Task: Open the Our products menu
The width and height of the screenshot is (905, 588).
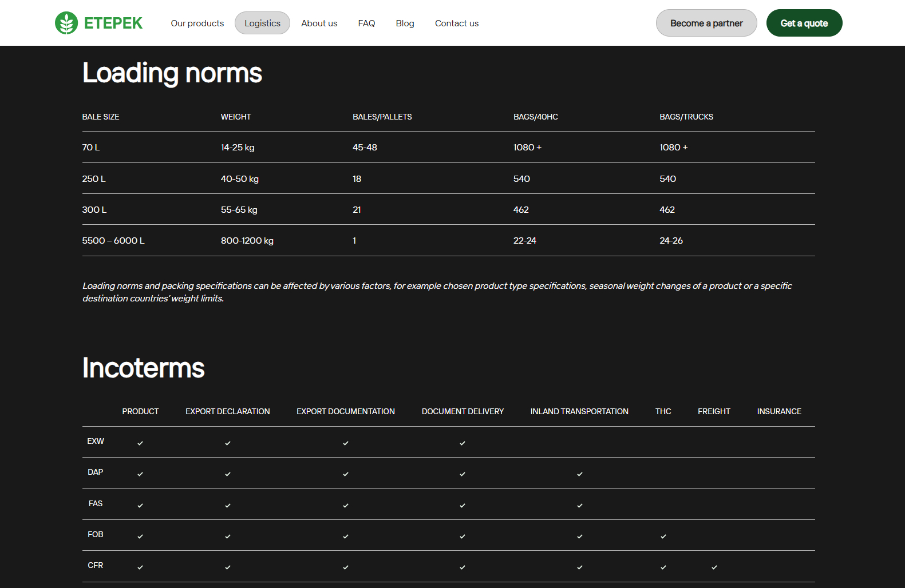Action: [x=197, y=23]
